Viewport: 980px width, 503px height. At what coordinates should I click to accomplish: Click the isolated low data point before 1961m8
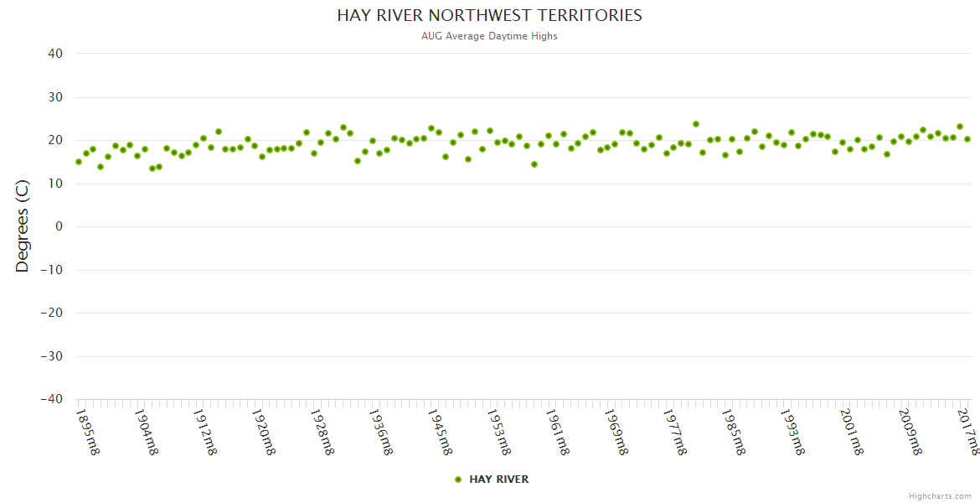click(x=534, y=164)
